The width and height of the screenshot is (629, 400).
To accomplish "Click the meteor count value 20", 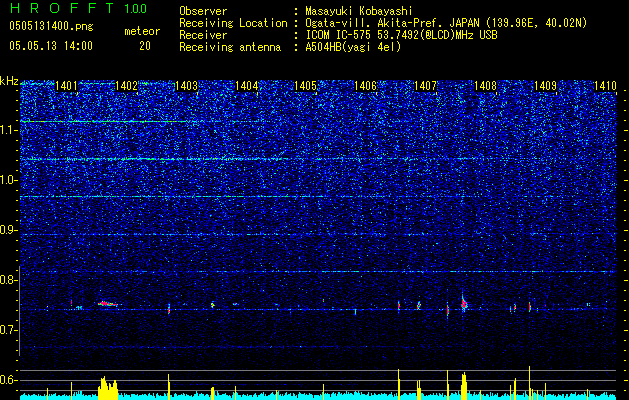I will pos(145,46).
